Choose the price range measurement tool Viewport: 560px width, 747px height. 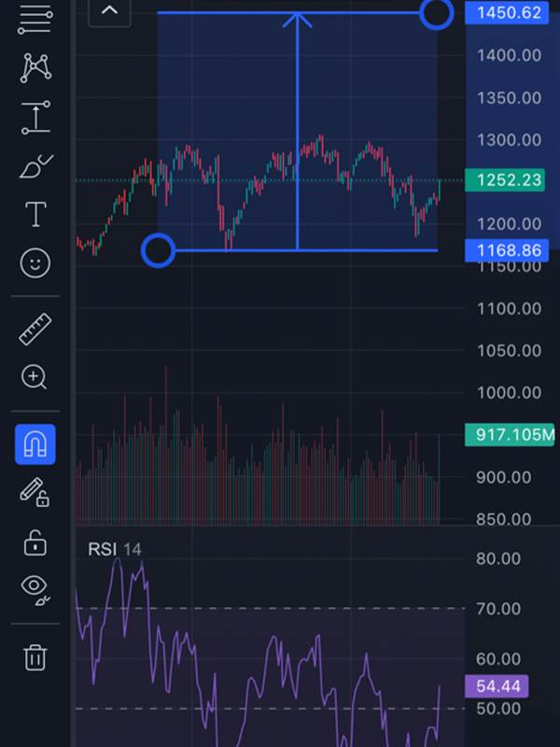[35, 117]
